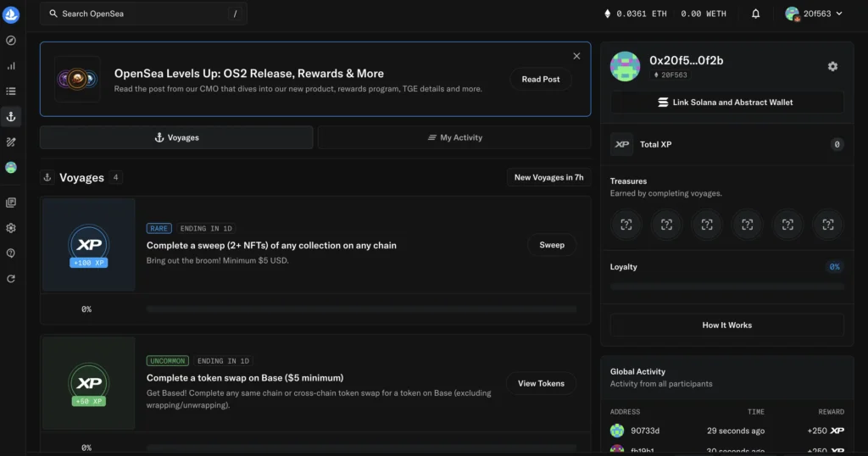Click the sweep voyage progress bar
This screenshot has height=456, width=868.
pos(361,309)
